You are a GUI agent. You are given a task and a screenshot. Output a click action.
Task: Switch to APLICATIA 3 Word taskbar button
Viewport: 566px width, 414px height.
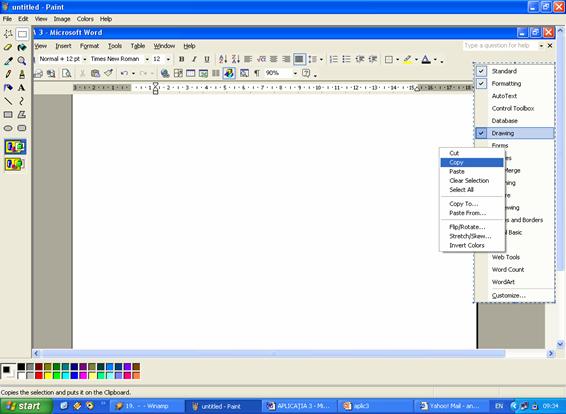298,406
